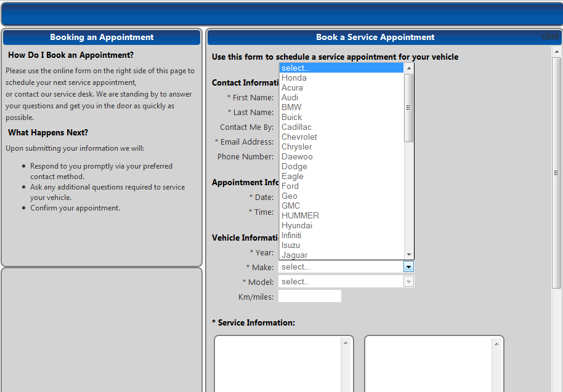Choose BMW in the dropdown list
Viewport: 563px width, 392px height.
point(291,108)
